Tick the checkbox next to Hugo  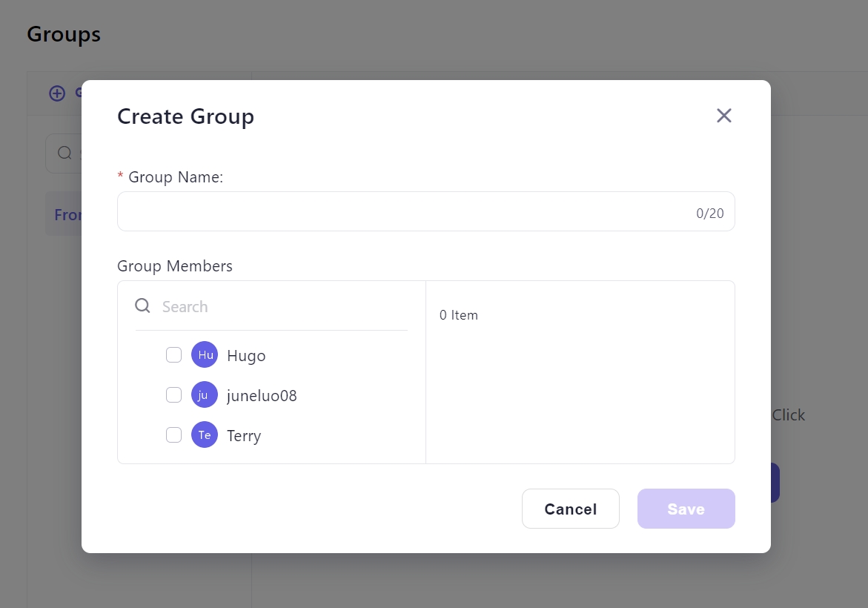(x=174, y=355)
